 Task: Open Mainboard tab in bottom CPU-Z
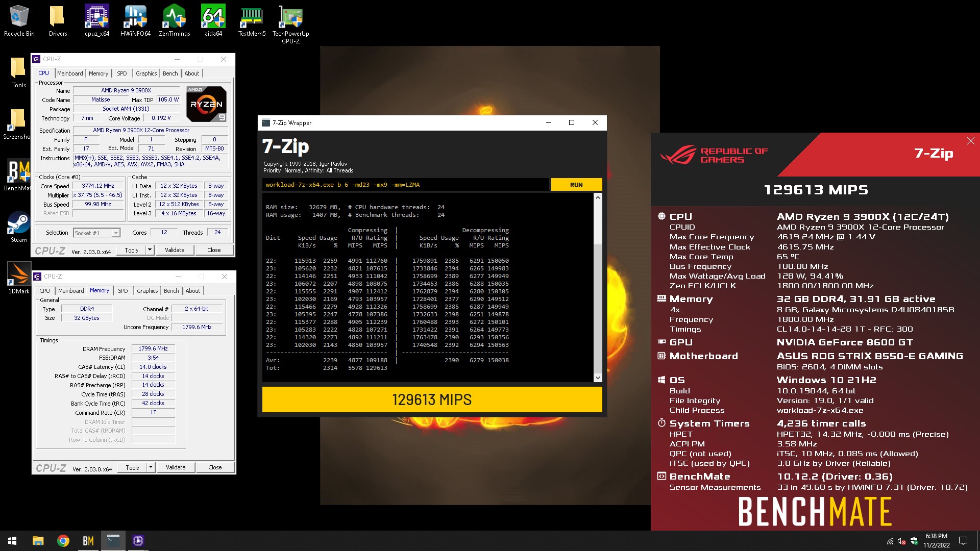pyautogui.click(x=71, y=291)
